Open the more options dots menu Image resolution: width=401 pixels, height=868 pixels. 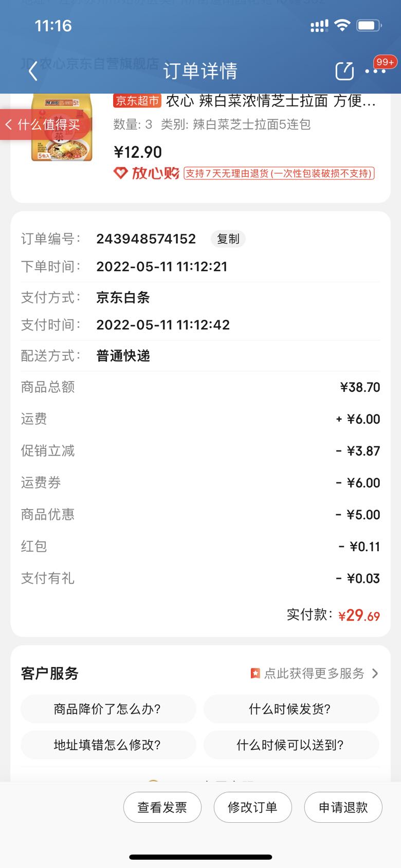point(375,71)
